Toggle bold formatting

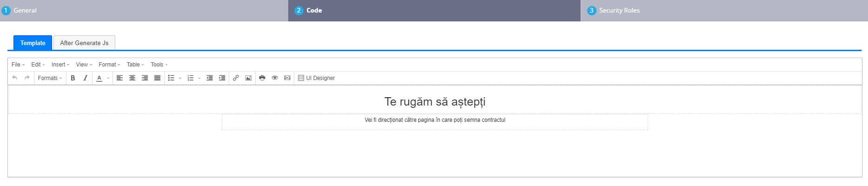point(73,78)
